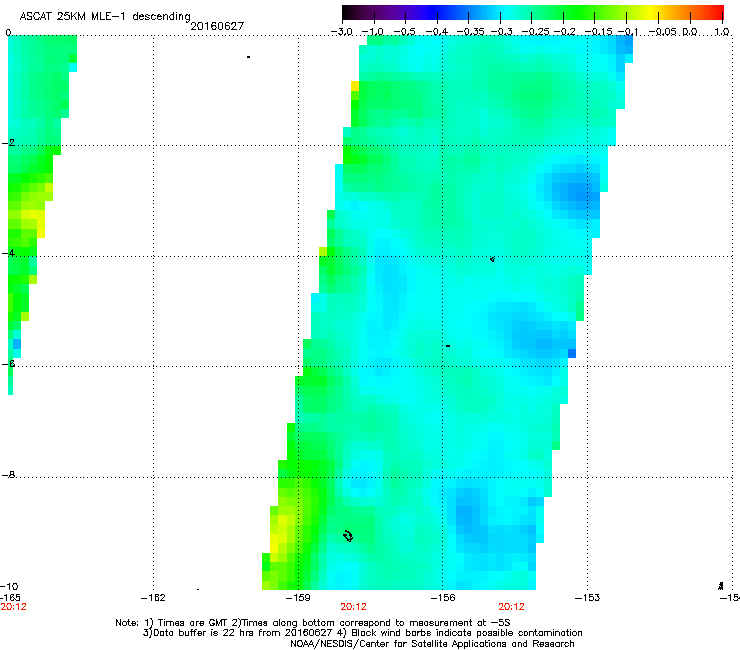740x650 pixels.
Task: Click the longitude label -162
Action: tap(153, 598)
